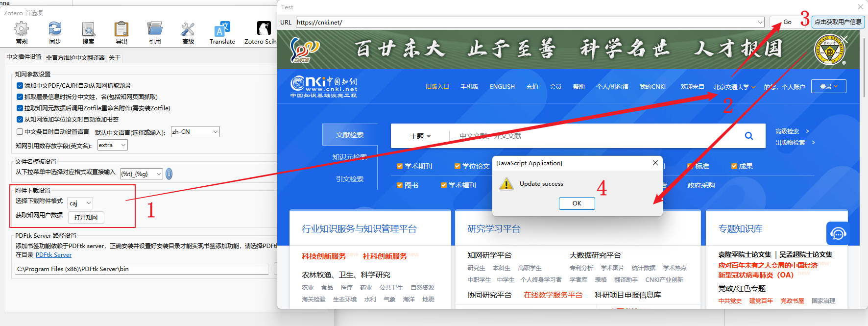
Task: Click the 点击获取用户信息 button
Action: pos(838,22)
